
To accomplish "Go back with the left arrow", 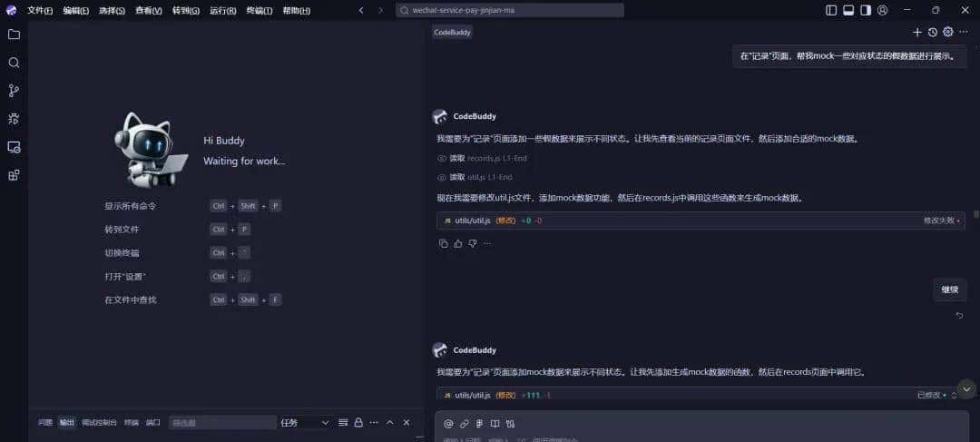I will [361, 10].
